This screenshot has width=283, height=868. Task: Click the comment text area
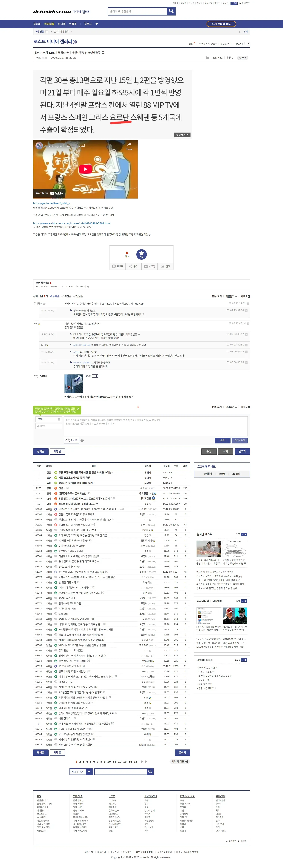(x=156, y=426)
